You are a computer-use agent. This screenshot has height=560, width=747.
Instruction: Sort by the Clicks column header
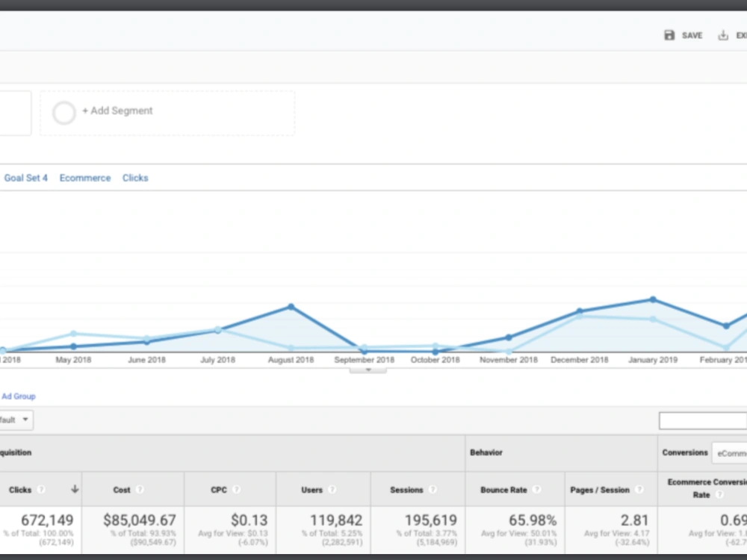(x=20, y=490)
